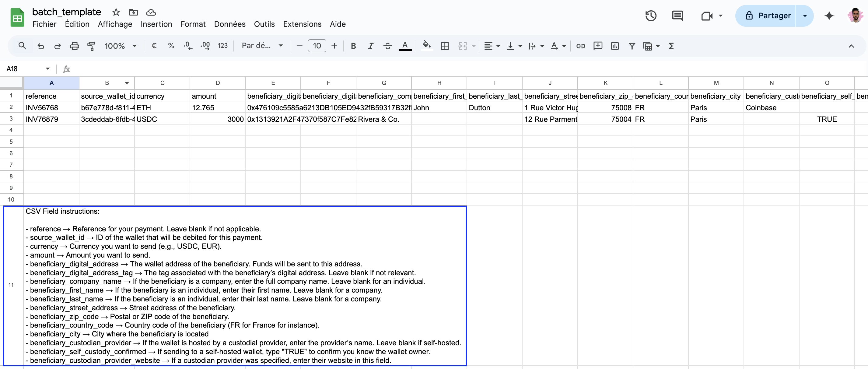Click the font size input field

[x=317, y=46]
